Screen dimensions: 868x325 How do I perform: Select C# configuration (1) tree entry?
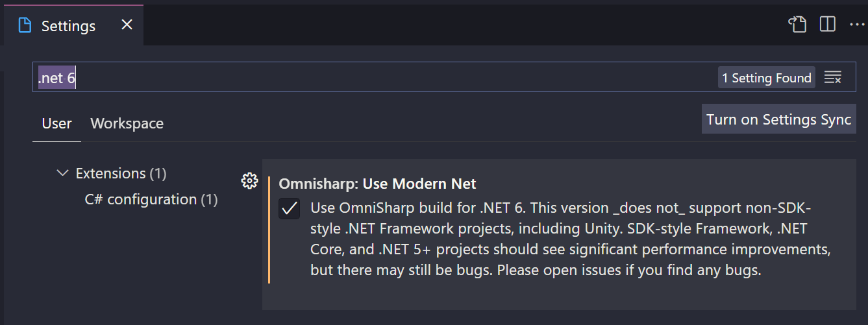[151, 199]
